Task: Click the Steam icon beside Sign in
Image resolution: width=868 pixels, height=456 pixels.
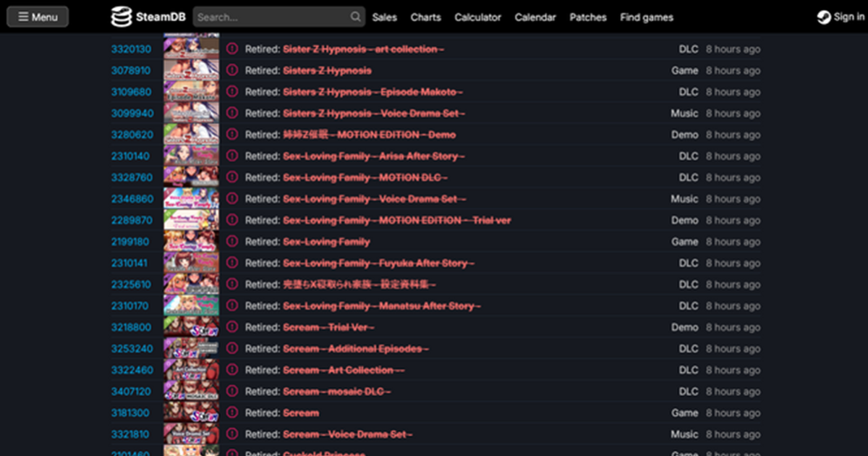Action: [x=823, y=17]
